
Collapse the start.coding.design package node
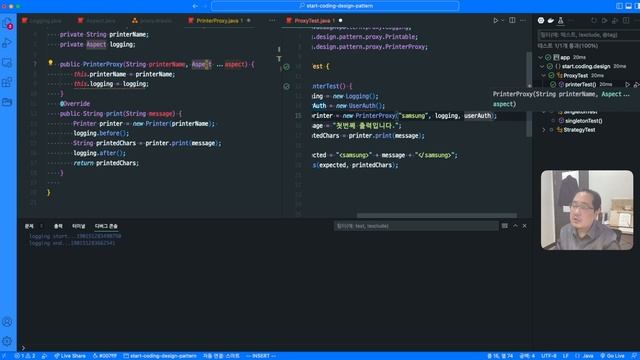click(x=542, y=67)
